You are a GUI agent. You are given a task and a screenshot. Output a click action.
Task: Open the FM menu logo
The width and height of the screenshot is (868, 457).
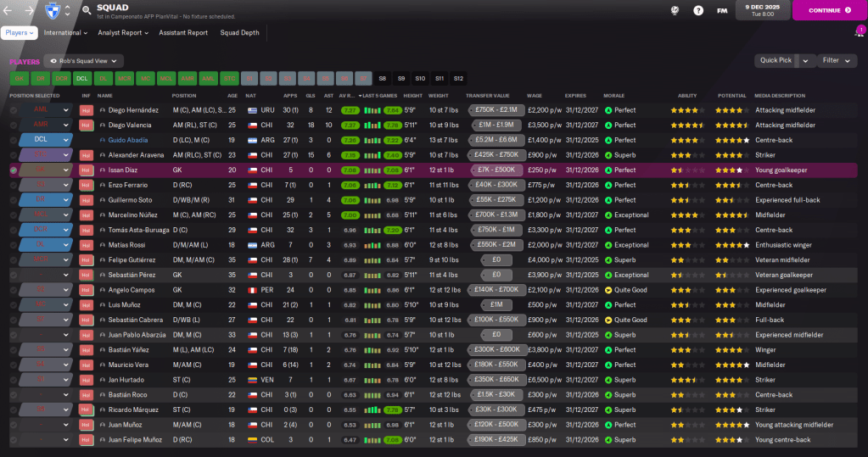pos(722,10)
